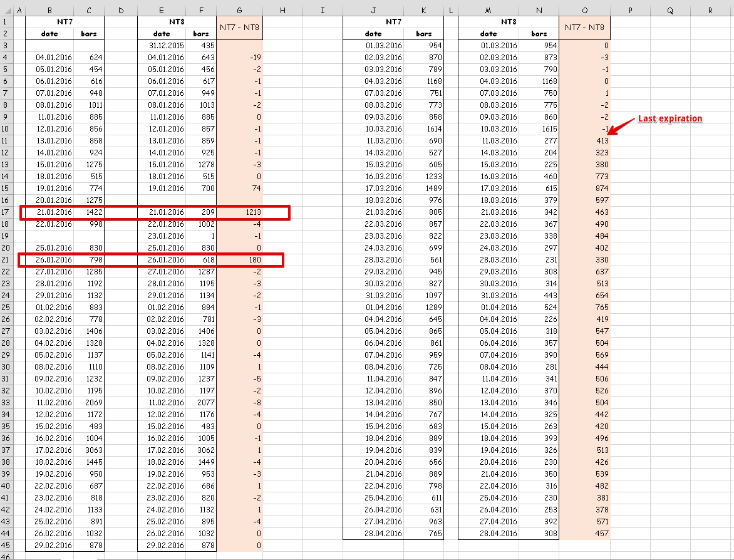734x560 pixels.
Task: Select column P header
Action: [630, 10]
